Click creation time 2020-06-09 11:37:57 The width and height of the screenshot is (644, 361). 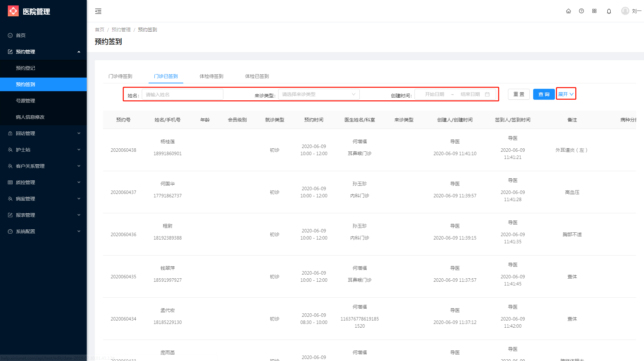(x=455, y=280)
